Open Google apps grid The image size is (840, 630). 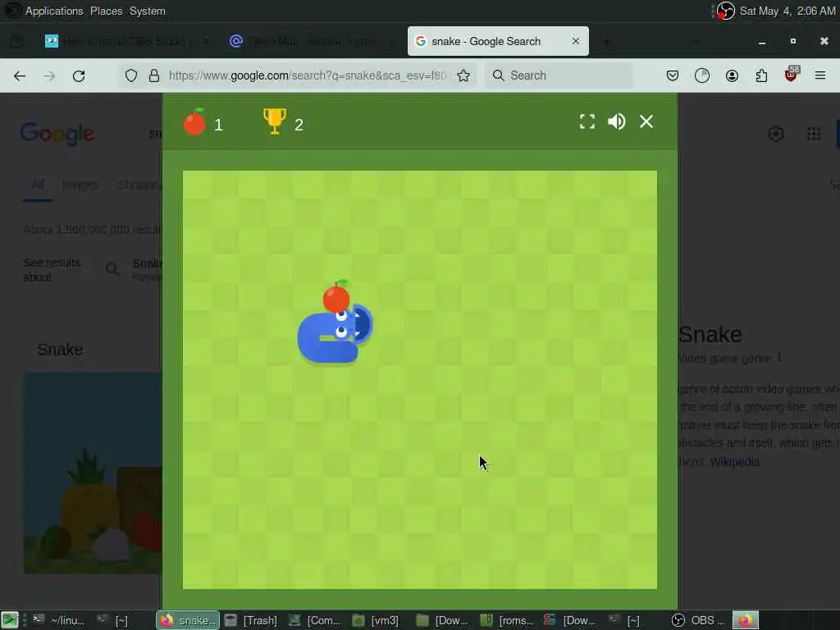coord(813,134)
